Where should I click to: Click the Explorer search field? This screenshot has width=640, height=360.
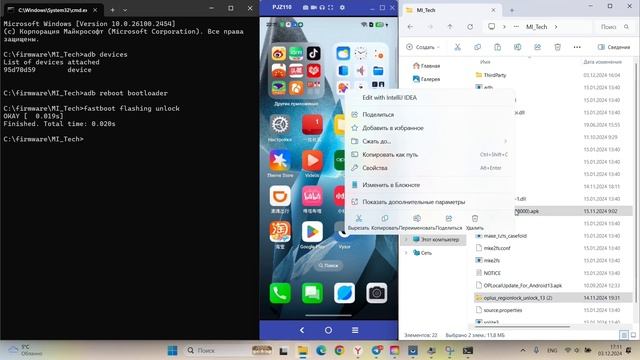614,27
